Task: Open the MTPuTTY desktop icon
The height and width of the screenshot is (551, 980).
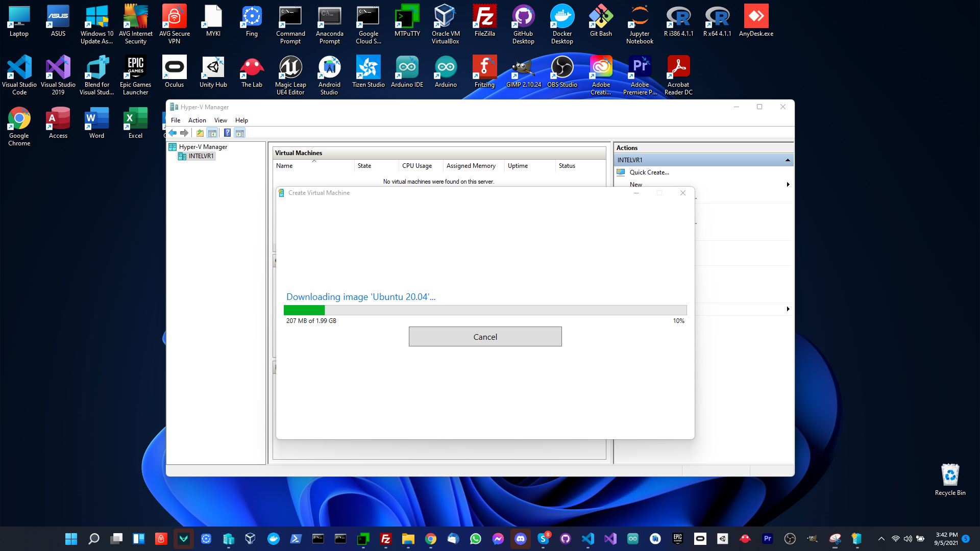Action: click(407, 20)
